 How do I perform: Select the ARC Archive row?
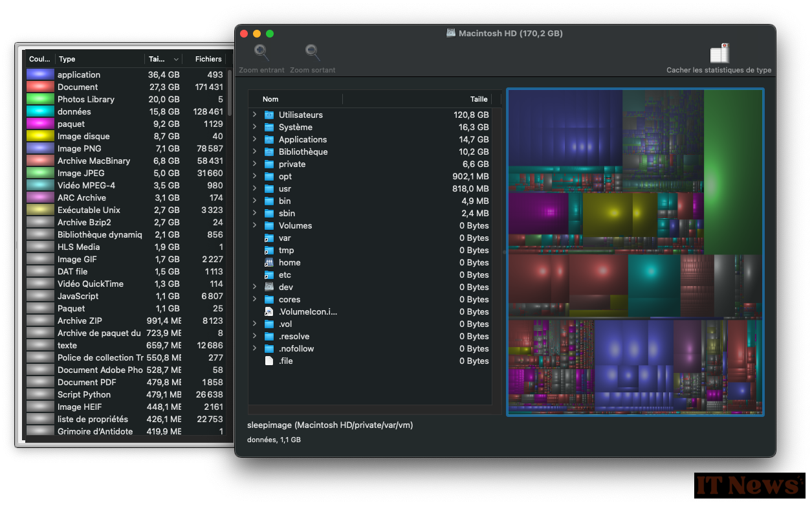[x=126, y=197]
